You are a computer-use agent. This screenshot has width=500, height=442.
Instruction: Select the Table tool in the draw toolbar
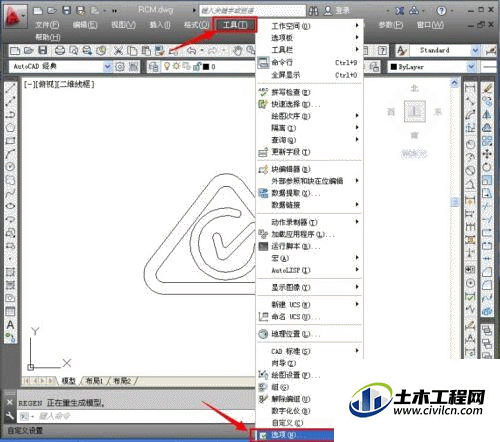10,311
